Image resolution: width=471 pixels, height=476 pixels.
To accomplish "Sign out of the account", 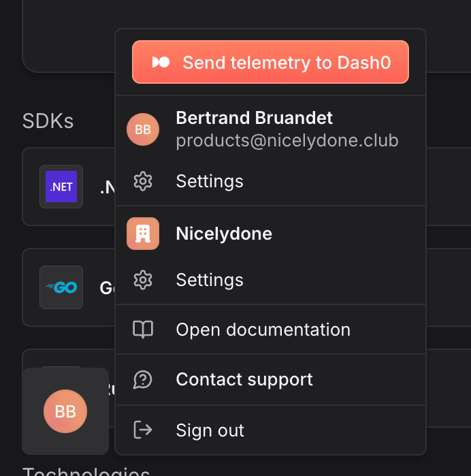I will pyautogui.click(x=210, y=430).
